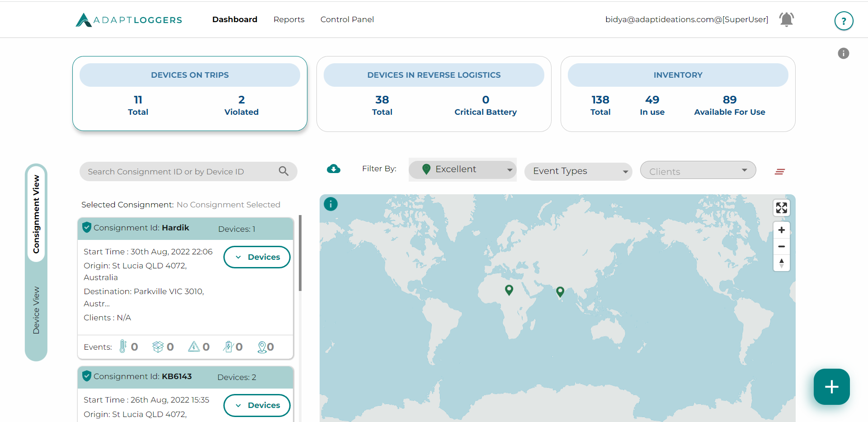Viewport: 868px width, 422px height.
Task: Click KB6143 consignment shield icon
Action: 87,376
